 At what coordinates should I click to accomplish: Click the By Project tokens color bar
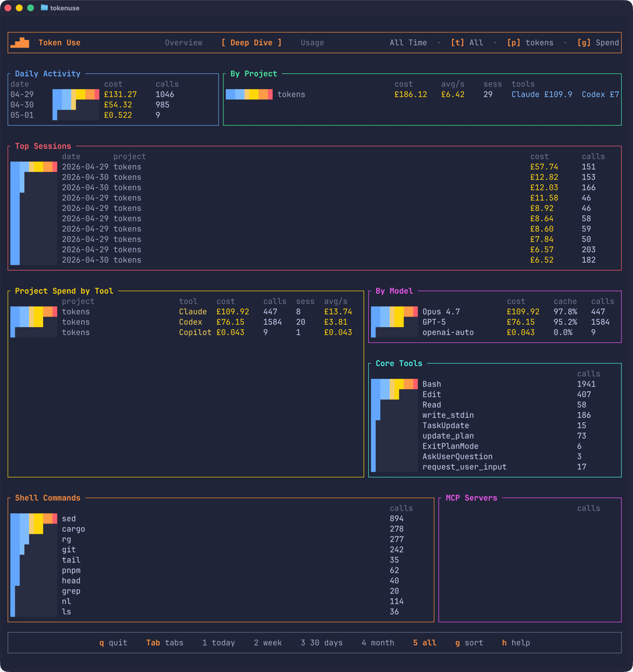249,94
